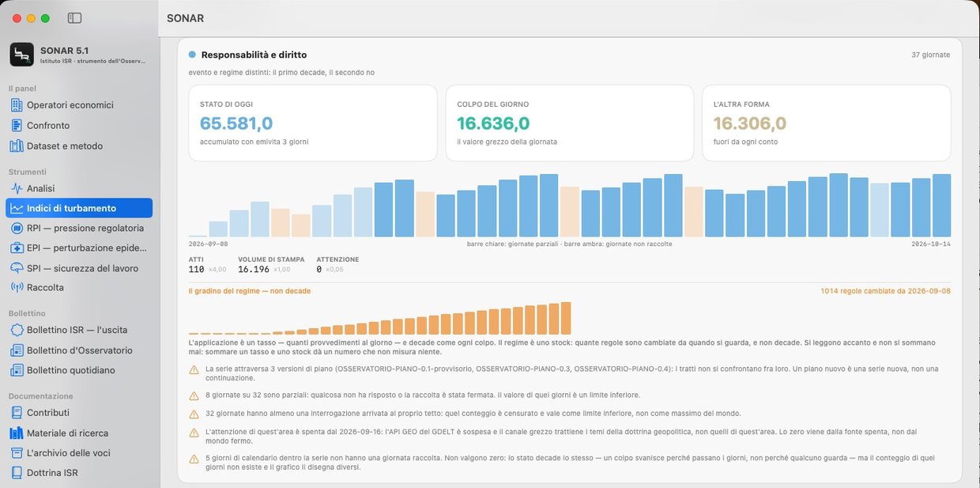
Task: Click the 1014 regole cambiate text
Action: coord(885,291)
